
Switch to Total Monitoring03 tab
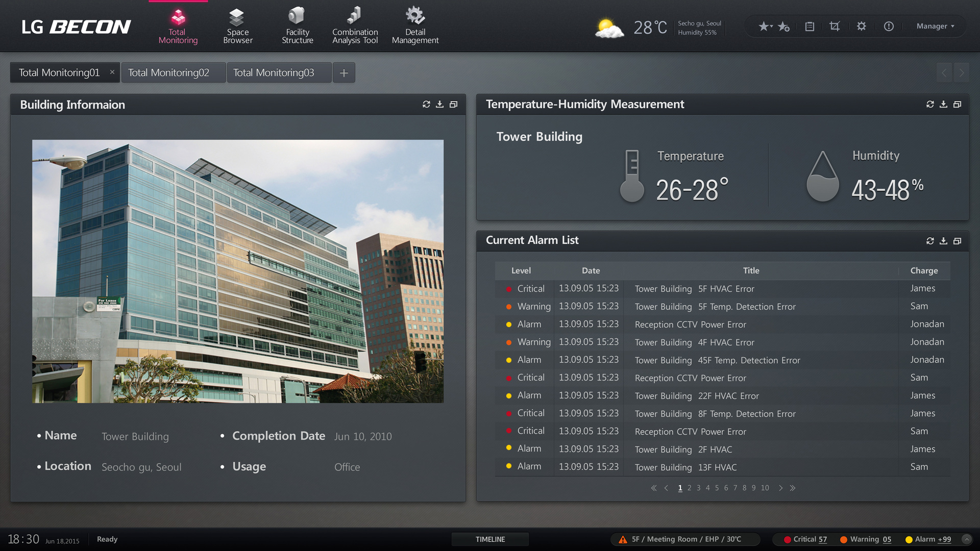pyautogui.click(x=274, y=73)
